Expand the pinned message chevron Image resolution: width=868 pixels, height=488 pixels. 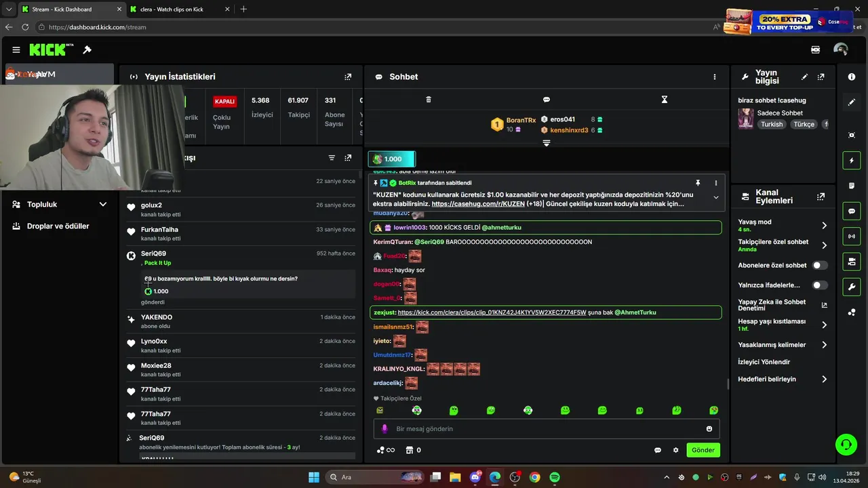click(715, 197)
